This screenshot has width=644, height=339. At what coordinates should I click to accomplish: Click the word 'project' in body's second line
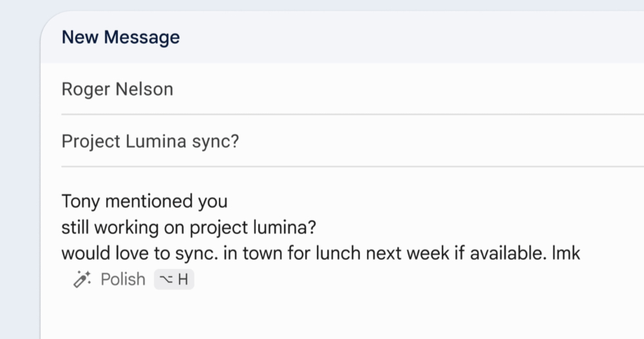[220, 228]
